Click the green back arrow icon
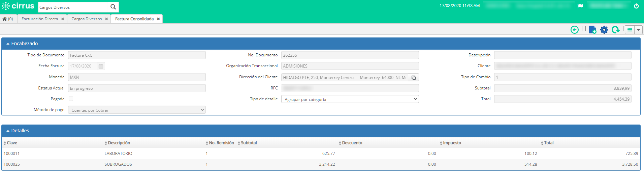This screenshot has width=644, height=188. coord(574,30)
